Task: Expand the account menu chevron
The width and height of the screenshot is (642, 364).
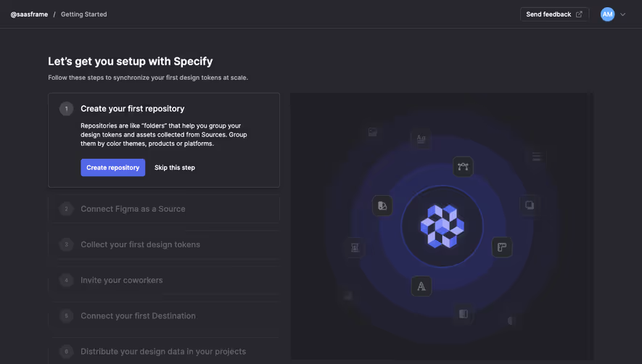Action: pos(622,15)
